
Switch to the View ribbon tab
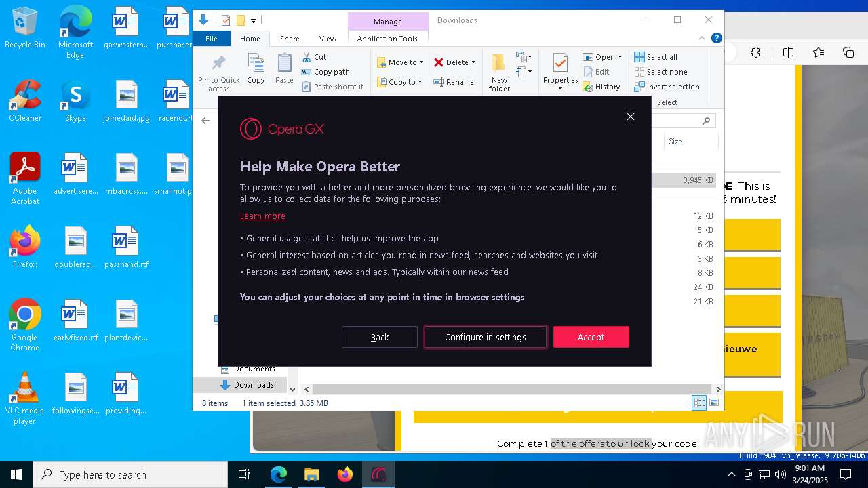328,39
